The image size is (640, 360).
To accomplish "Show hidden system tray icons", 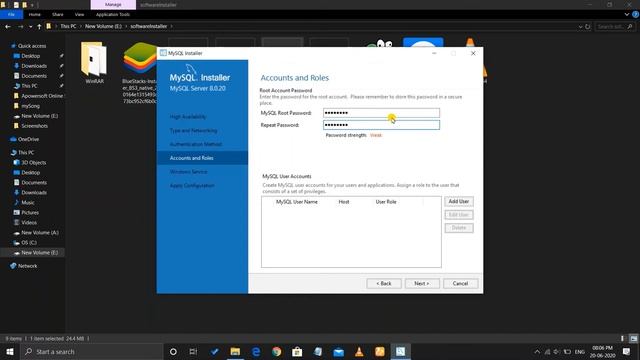I will coord(537,351).
